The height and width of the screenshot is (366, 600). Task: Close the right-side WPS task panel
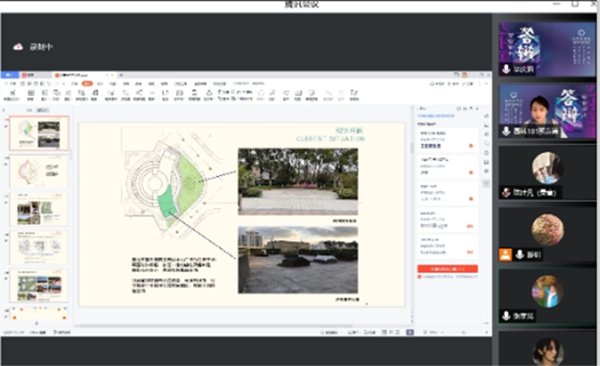477,109
